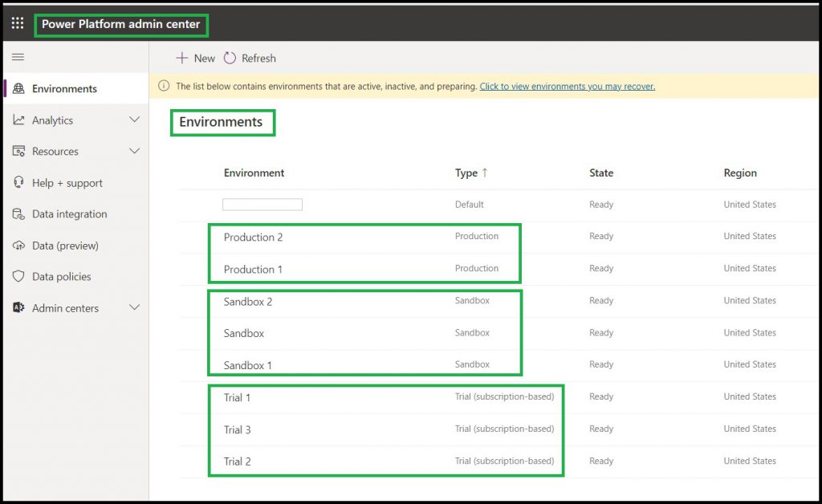Click the New button
The width and height of the screenshot is (822, 504).
[195, 58]
